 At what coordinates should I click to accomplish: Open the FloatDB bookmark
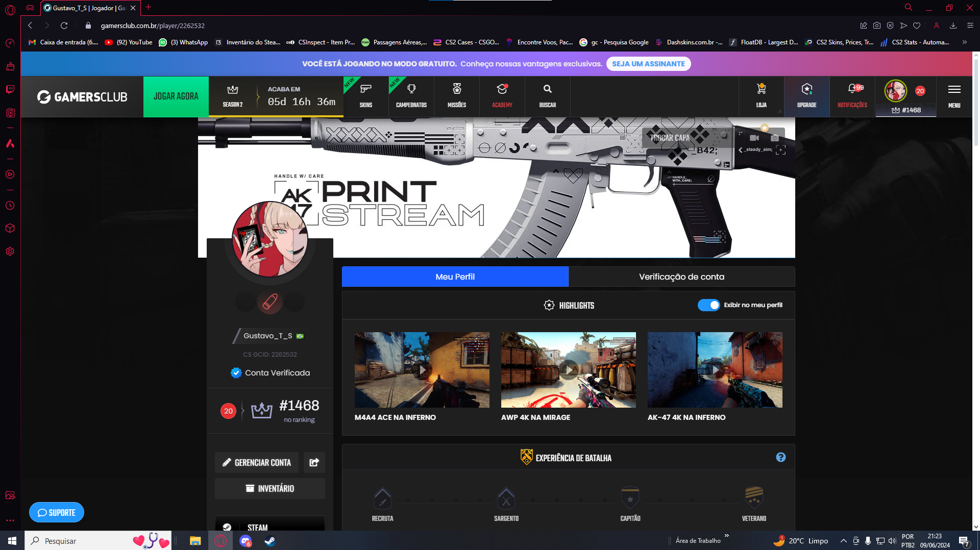[764, 42]
